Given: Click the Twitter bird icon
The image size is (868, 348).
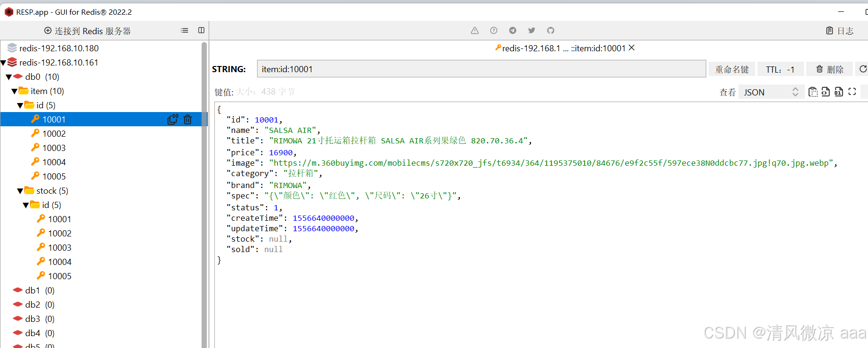Looking at the screenshot, I should click(532, 30).
